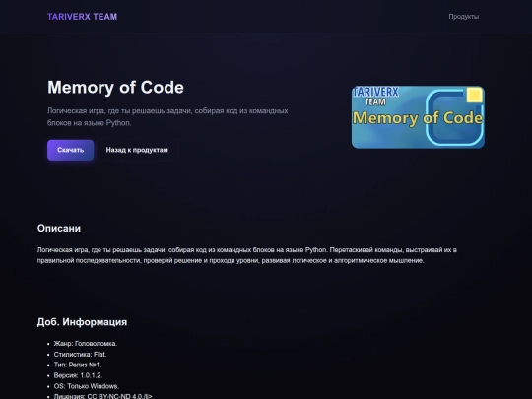Click the Версия: 1.0.1.2 list item
The image size is (532, 399).
click(78, 375)
